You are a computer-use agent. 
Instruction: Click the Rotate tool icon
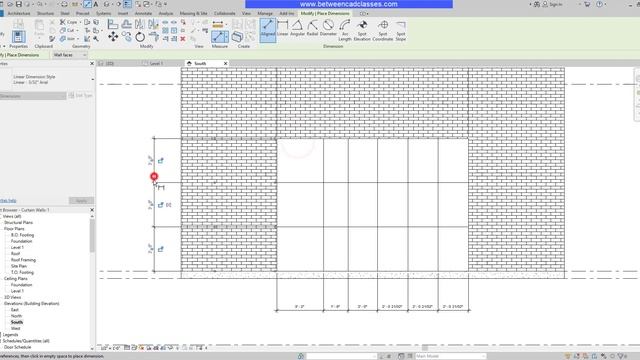click(140, 37)
